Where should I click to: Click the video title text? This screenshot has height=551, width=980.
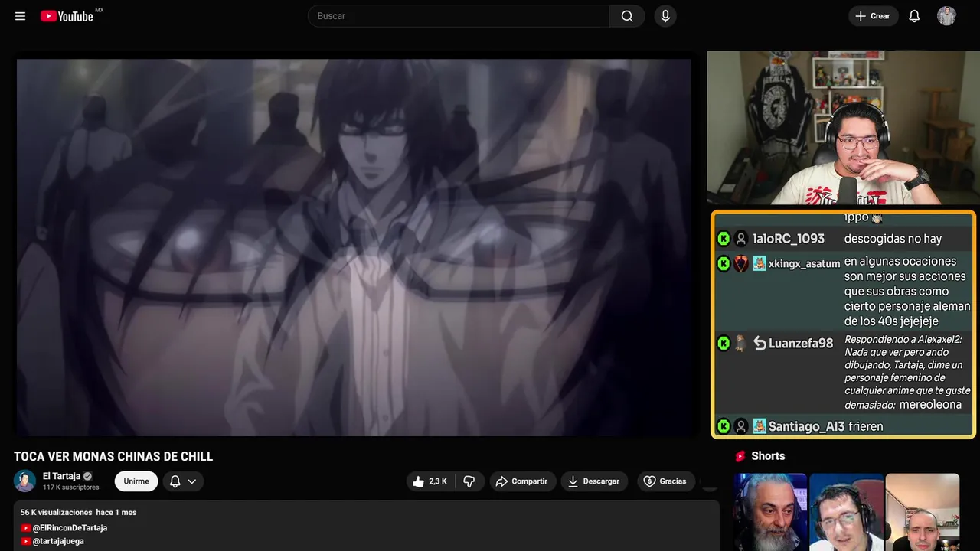(113, 456)
